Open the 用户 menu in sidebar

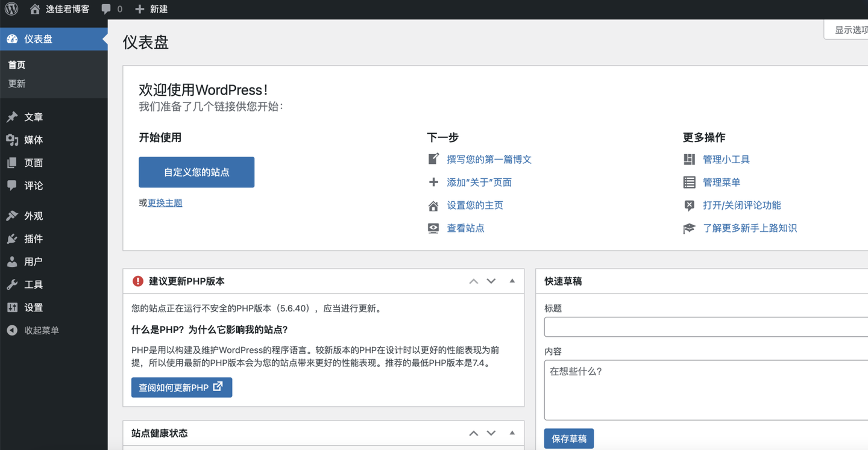pyautogui.click(x=54, y=261)
